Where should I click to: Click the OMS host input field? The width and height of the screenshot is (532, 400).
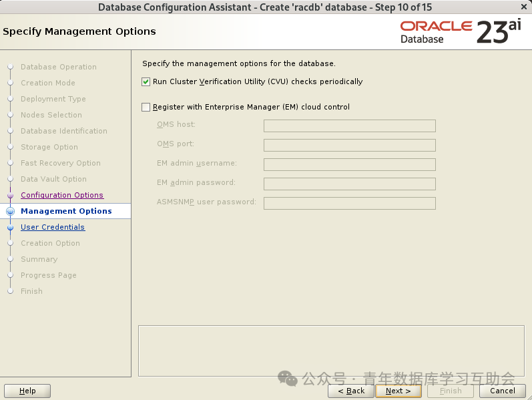(350, 126)
